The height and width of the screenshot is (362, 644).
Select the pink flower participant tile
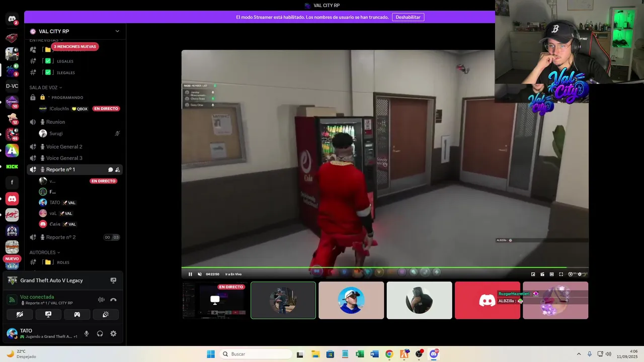pos(555,300)
